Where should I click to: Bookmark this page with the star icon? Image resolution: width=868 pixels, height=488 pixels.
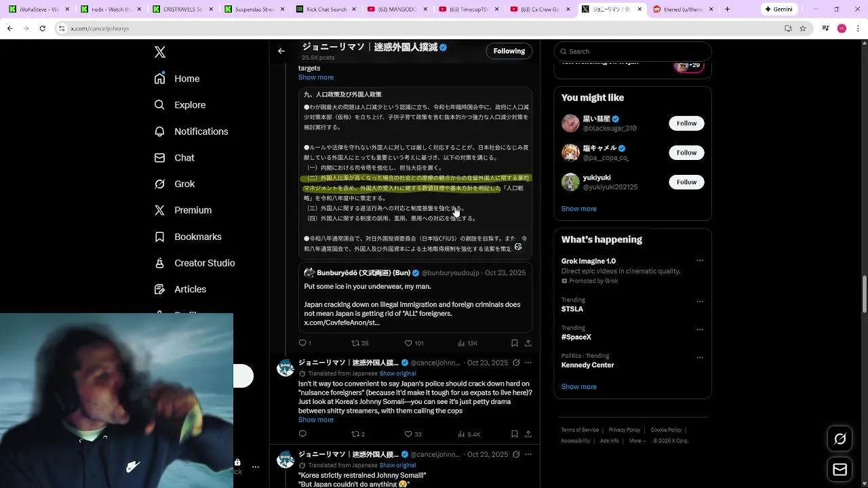[803, 28]
